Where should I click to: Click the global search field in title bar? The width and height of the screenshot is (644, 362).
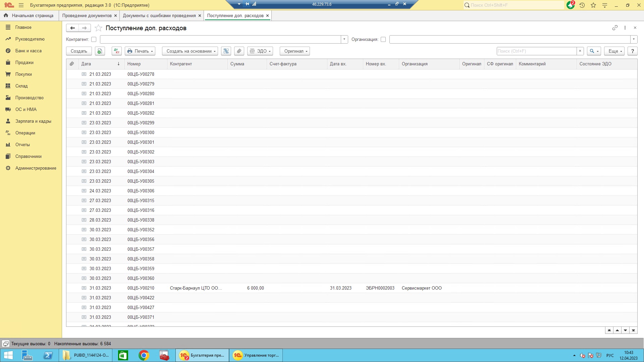pos(517,5)
